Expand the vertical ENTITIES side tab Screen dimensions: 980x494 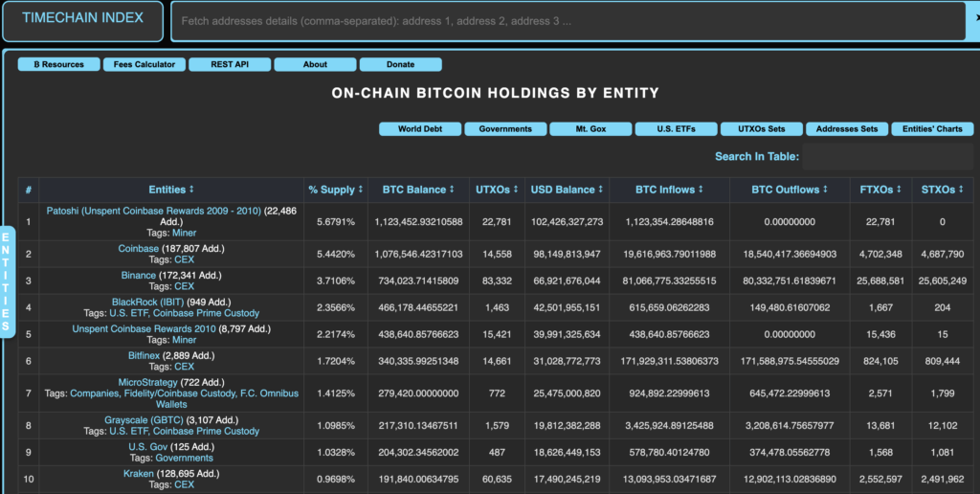[8, 283]
